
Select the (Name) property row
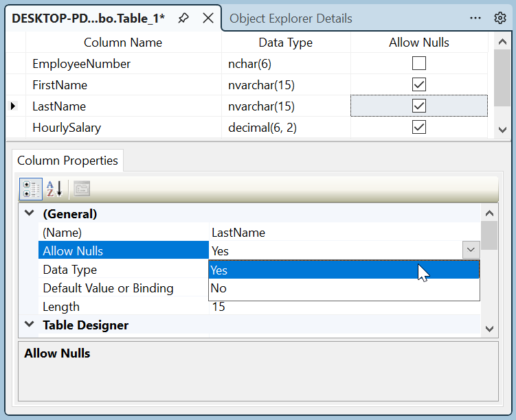pyautogui.click(x=124, y=233)
